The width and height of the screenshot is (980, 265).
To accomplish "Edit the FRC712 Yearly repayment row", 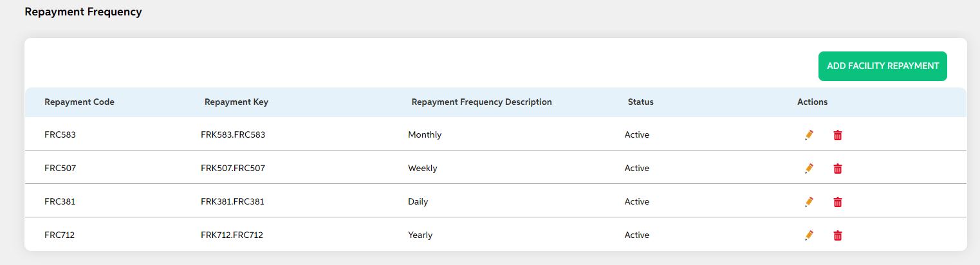I will coord(809,235).
